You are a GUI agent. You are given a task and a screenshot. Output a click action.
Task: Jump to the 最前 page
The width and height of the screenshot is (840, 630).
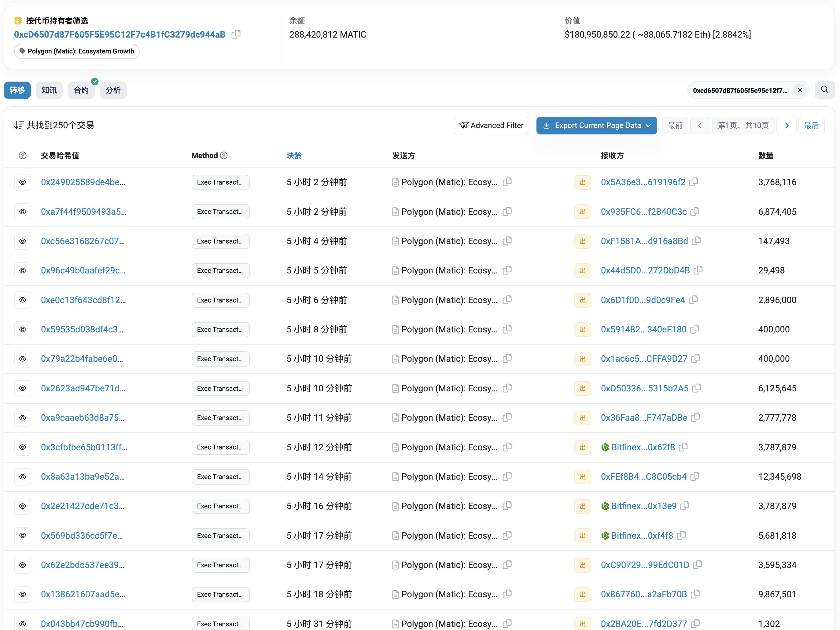click(675, 126)
